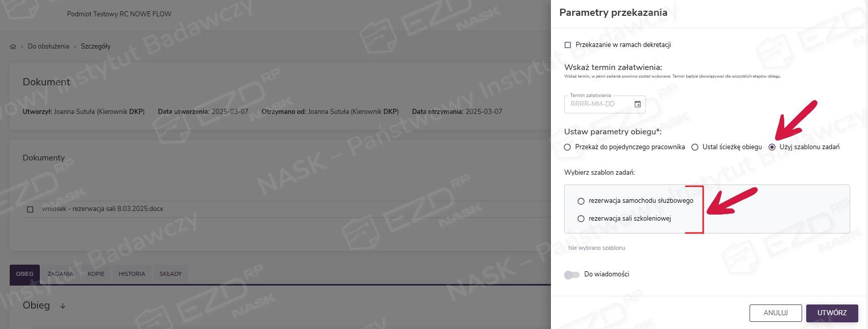Show the SKŁADY tab
Screen dimensions: 868x329
point(171,274)
